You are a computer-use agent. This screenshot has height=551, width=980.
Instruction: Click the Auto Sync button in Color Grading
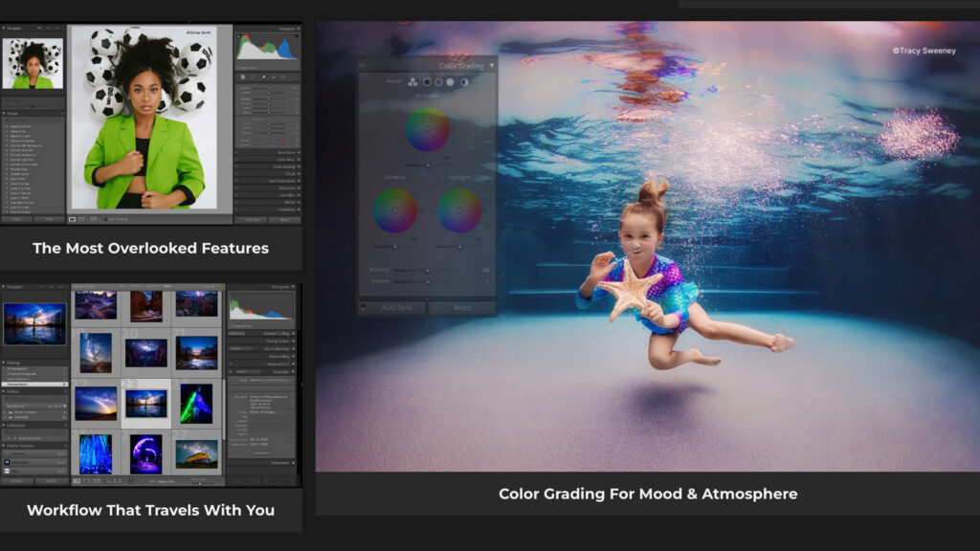pos(397,308)
